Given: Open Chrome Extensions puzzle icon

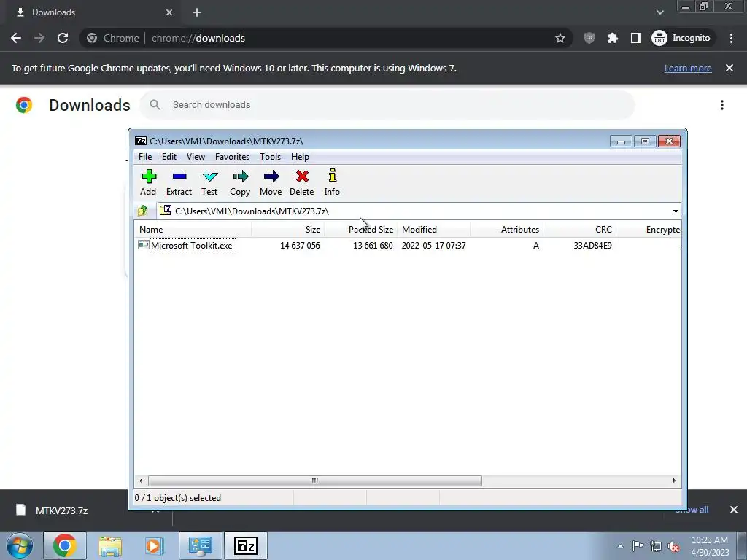Looking at the screenshot, I should 613,38.
